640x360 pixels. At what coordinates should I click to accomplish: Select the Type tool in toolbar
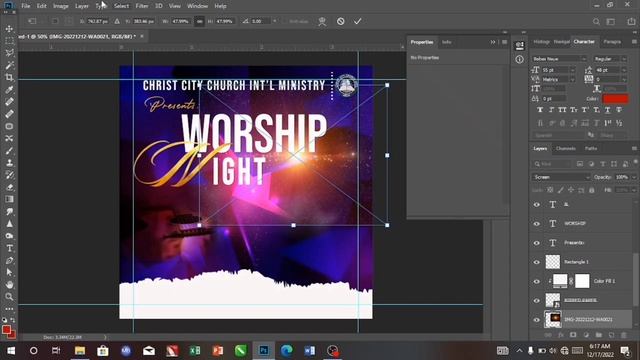[x=9, y=248]
